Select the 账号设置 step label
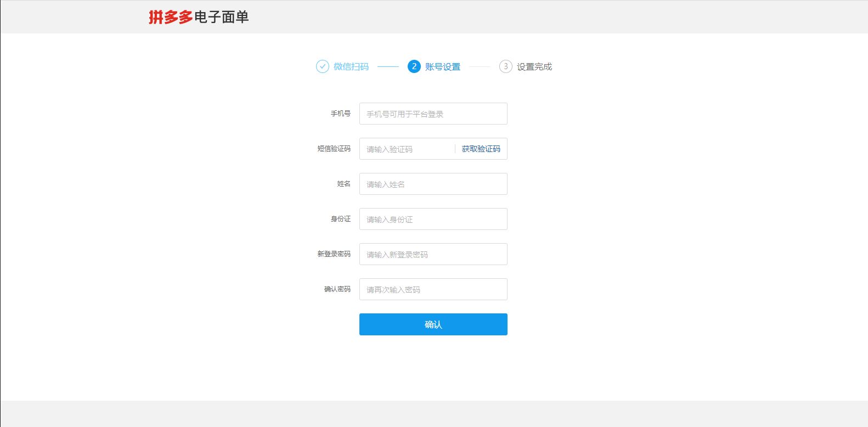This screenshot has height=427, width=868. click(x=443, y=66)
